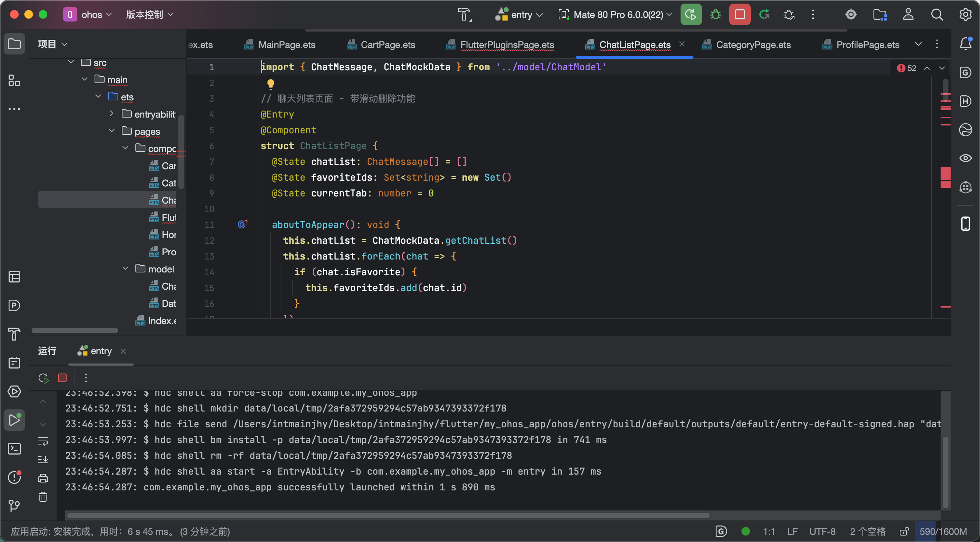
Task: Expand the entryability folder
Action: pos(111,113)
